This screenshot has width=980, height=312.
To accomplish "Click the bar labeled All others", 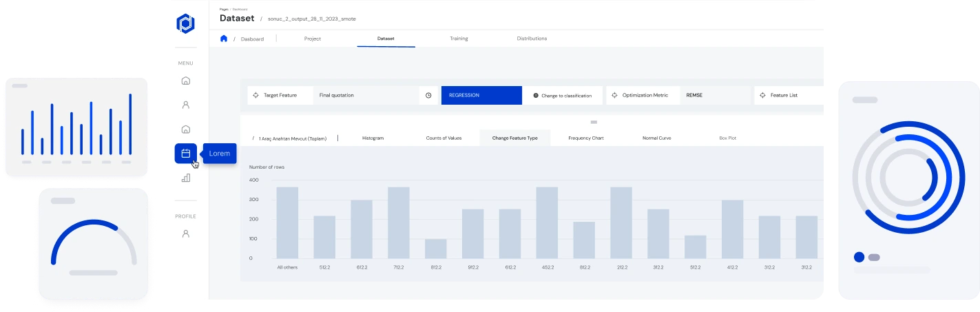I will coord(287,222).
